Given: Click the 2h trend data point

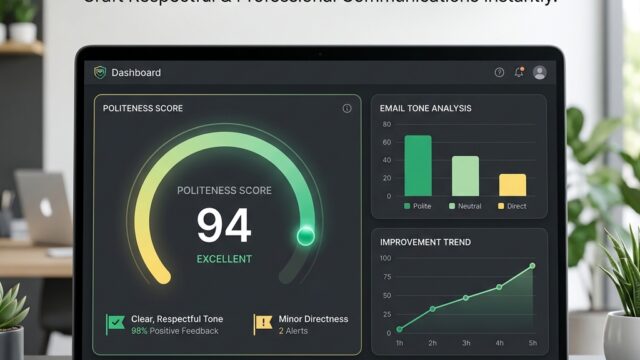Looking at the screenshot, I should point(433,309).
